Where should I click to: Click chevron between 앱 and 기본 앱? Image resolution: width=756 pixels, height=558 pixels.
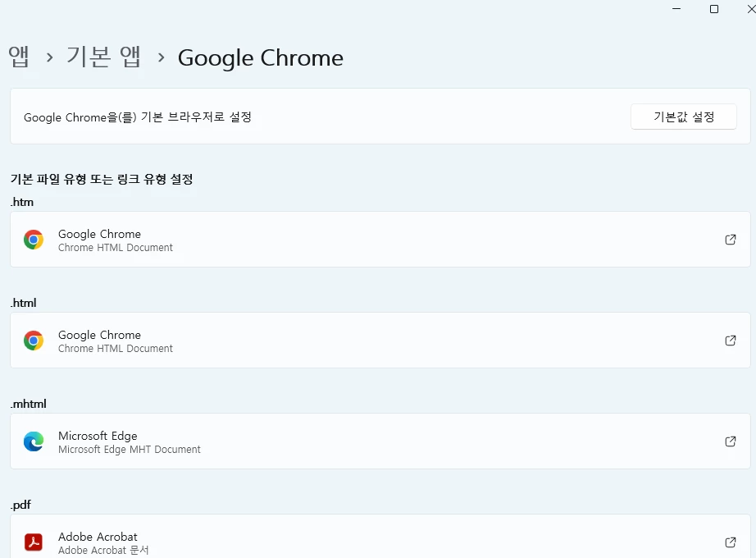[49, 58]
